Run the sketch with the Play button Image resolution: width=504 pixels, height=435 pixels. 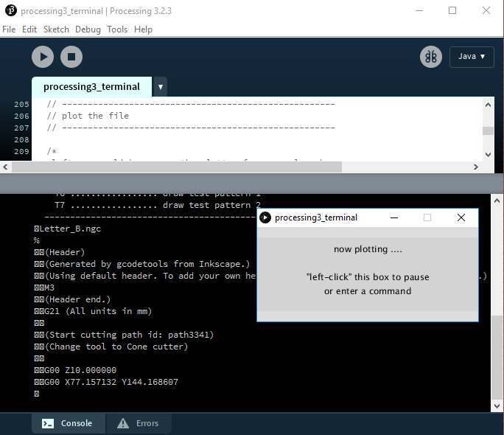tap(43, 57)
